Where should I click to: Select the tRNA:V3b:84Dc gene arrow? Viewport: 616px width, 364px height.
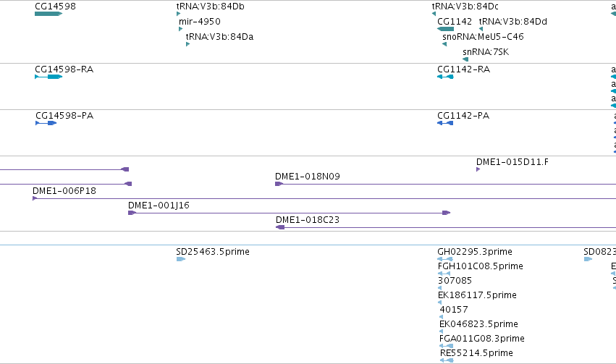click(434, 14)
